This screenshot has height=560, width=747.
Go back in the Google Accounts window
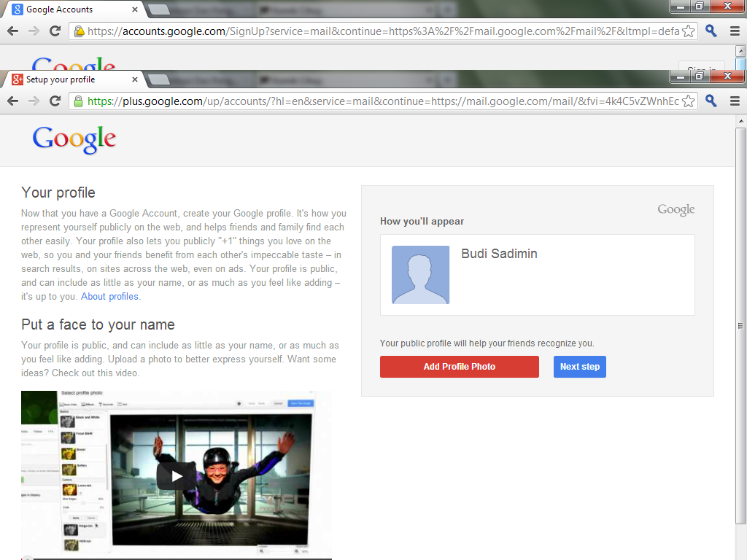click(x=13, y=31)
